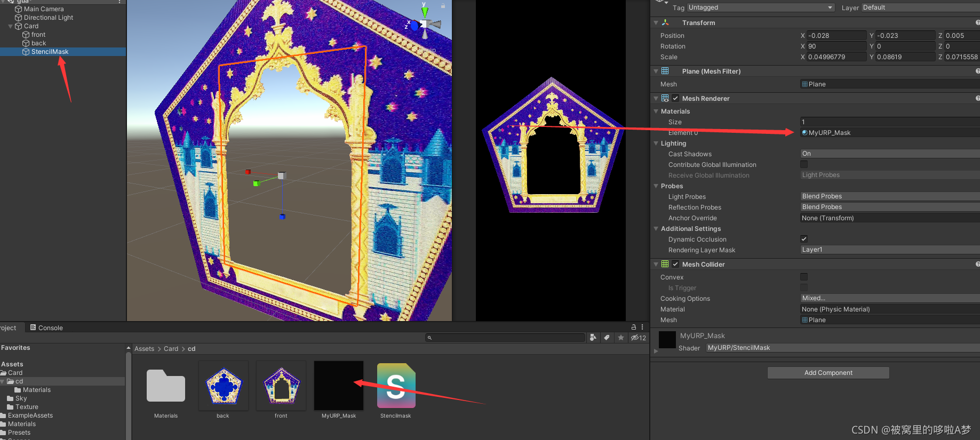The image size is (980, 440).
Task: Click the MyURP_Mask material preview icon in Inspector
Action: pyautogui.click(x=667, y=340)
